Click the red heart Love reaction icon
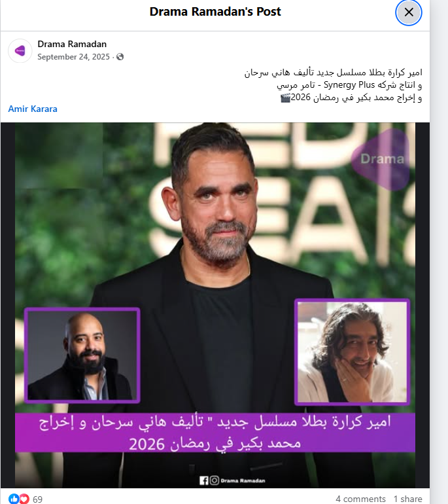 24,499
